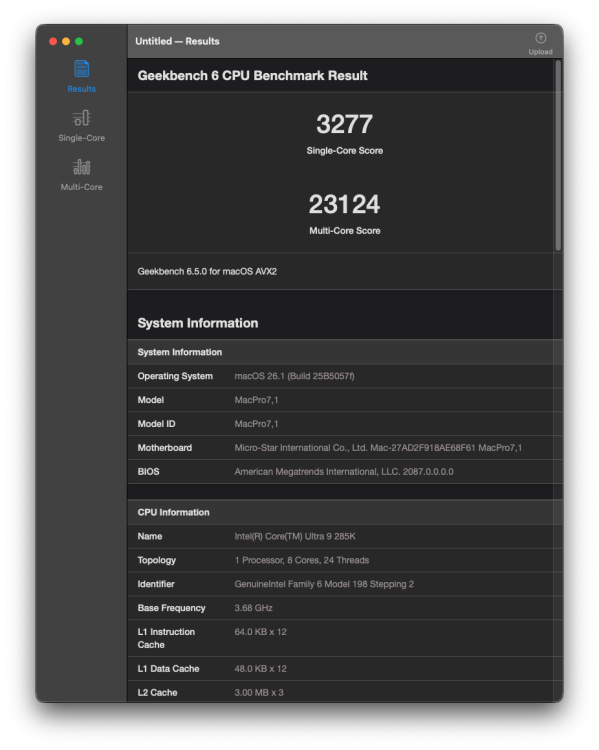Image resolution: width=599 pixels, height=750 pixels.
Task: Click the Multi-Core score 23124
Action: (x=344, y=204)
